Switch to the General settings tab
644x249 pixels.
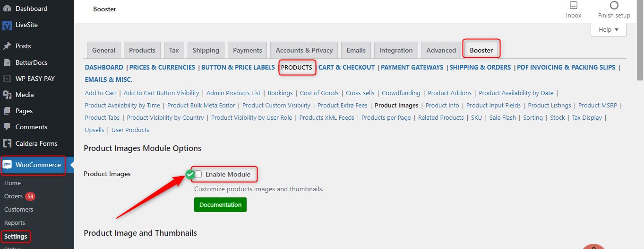[x=103, y=50]
